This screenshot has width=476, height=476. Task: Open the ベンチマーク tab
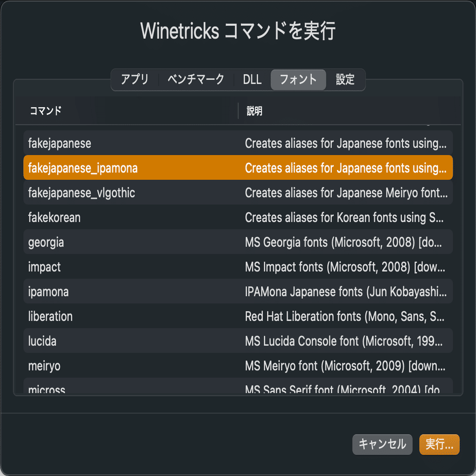click(196, 80)
